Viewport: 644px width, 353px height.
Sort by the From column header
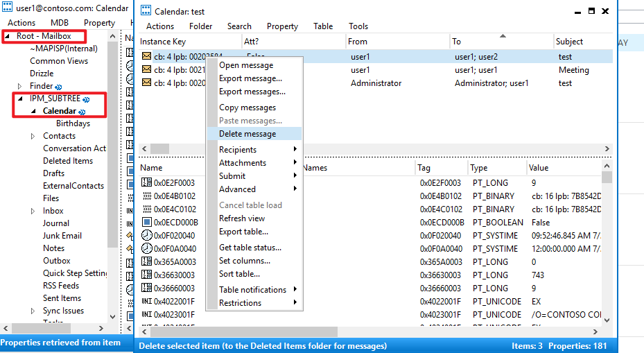(397, 42)
